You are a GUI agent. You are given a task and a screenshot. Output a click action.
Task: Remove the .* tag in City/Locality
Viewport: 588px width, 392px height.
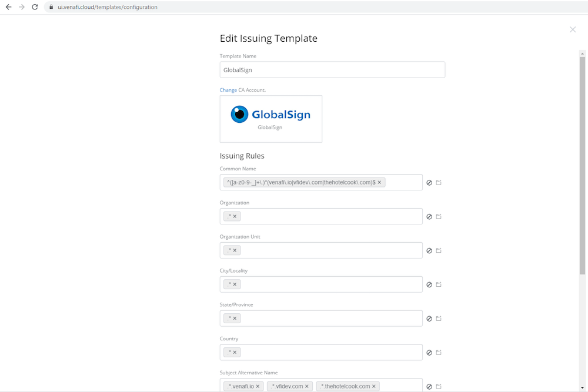(x=235, y=284)
